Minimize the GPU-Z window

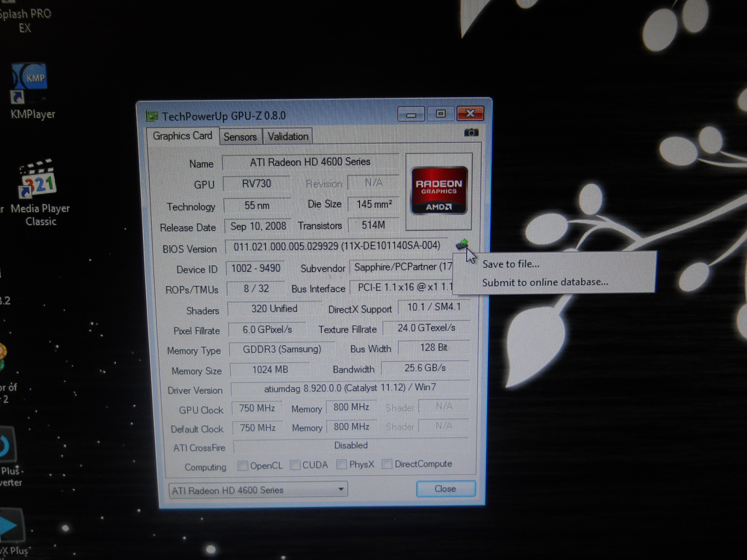click(411, 114)
